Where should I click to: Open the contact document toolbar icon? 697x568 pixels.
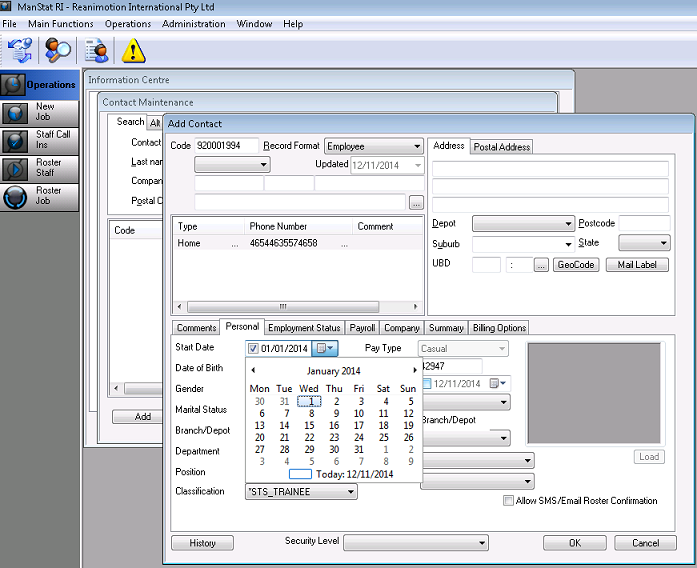[97, 50]
